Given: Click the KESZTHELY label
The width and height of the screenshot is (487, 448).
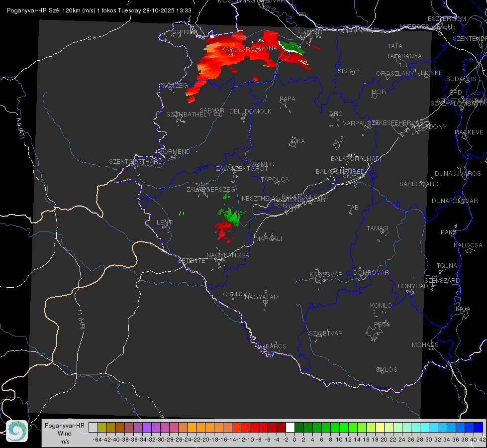Looking at the screenshot, I should coord(259,198).
